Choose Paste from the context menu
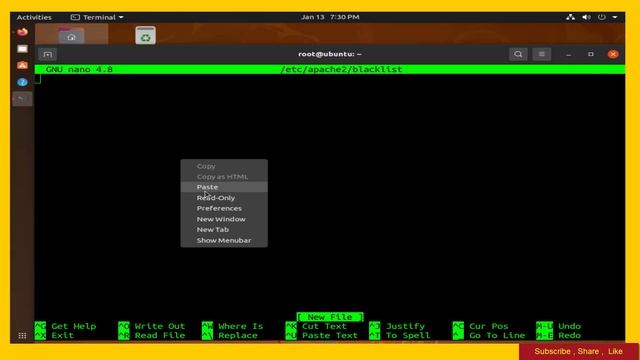The width and height of the screenshot is (640, 360). [x=224, y=187]
